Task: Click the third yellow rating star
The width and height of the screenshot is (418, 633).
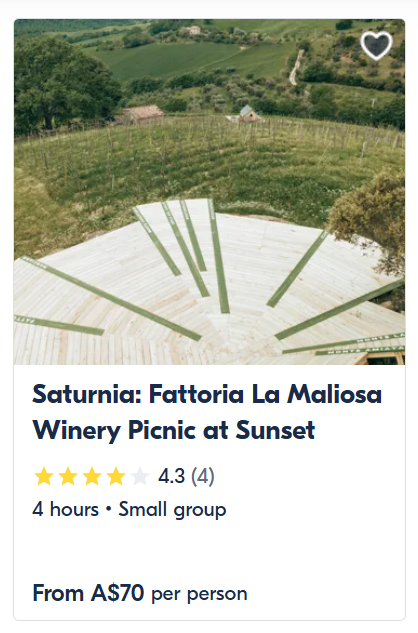Action: coord(92,476)
